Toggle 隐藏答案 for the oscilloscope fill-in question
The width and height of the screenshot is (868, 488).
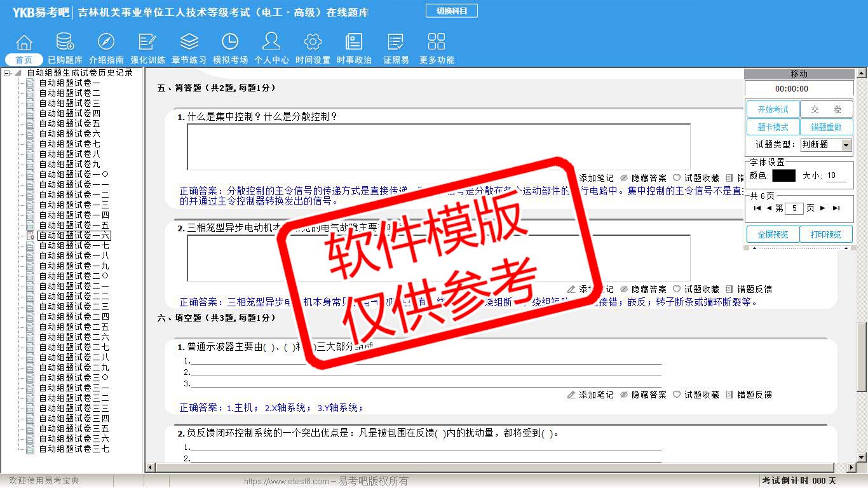click(643, 395)
